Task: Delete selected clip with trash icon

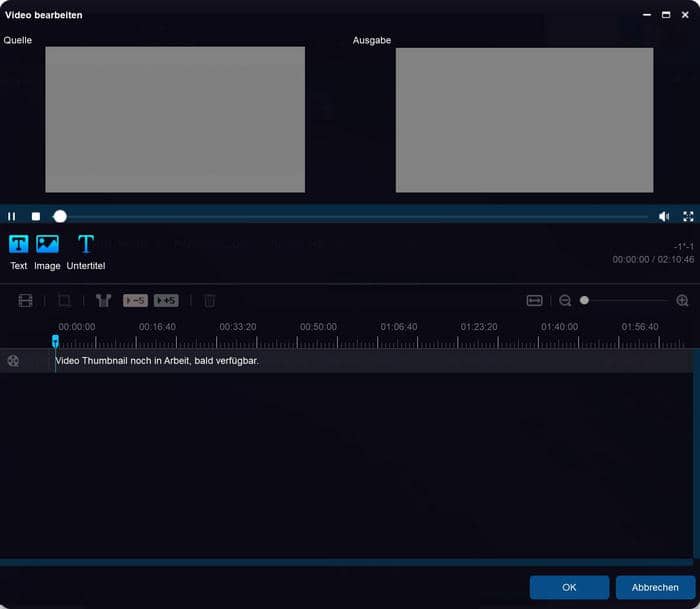Action: point(209,300)
